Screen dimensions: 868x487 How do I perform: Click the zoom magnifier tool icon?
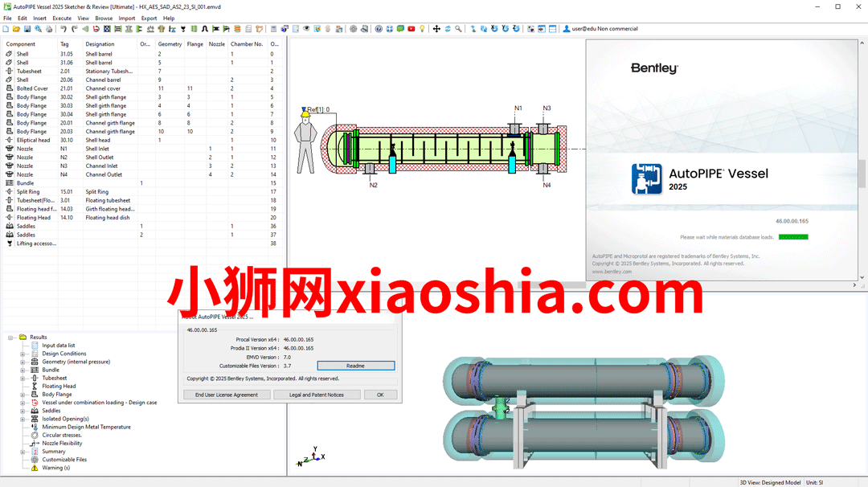pos(458,29)
